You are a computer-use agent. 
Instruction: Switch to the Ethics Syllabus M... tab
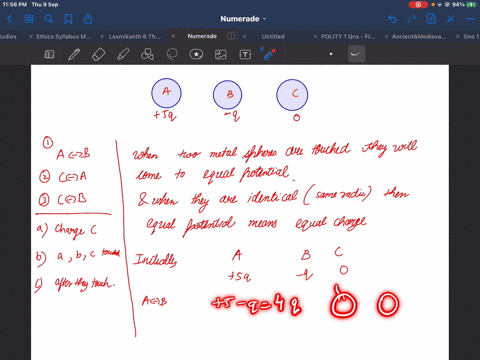pos(63,37)
